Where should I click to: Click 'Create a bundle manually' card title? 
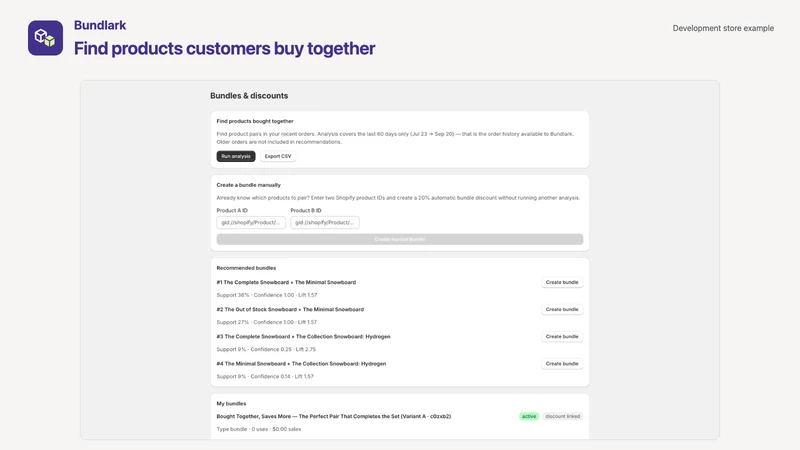click(x=248, y=185)
